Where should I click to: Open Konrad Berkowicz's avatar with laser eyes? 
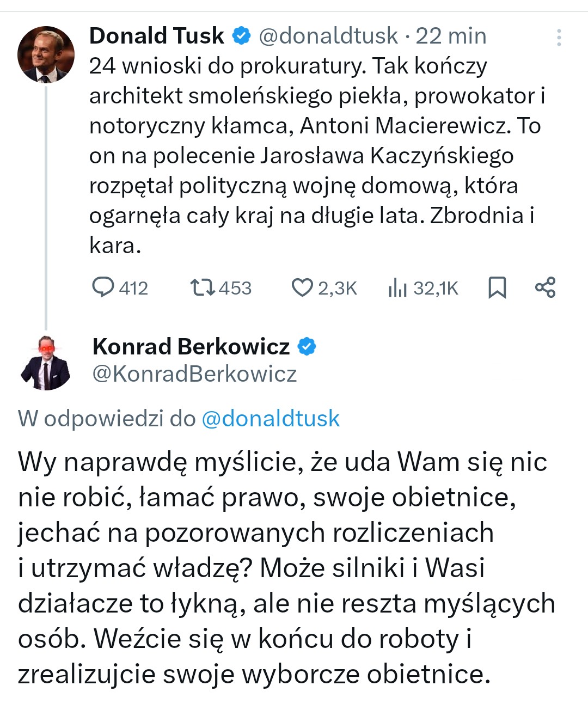(x=46, y=363)
